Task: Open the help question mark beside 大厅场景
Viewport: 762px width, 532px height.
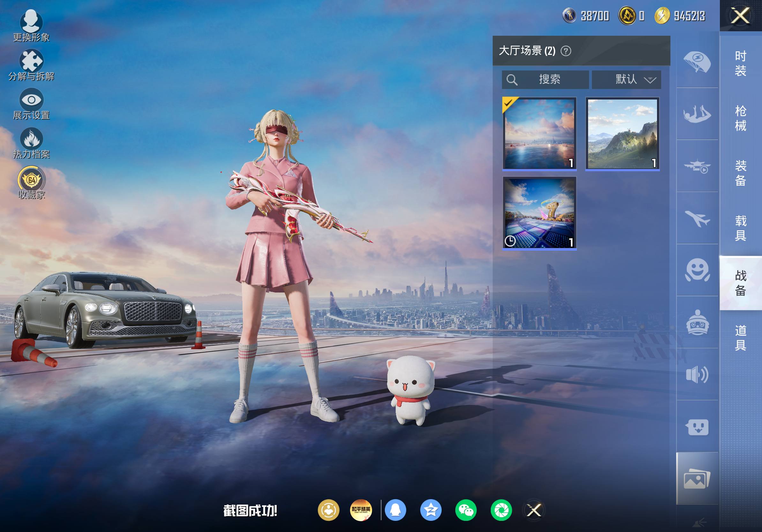Action: tap(566, 51)
